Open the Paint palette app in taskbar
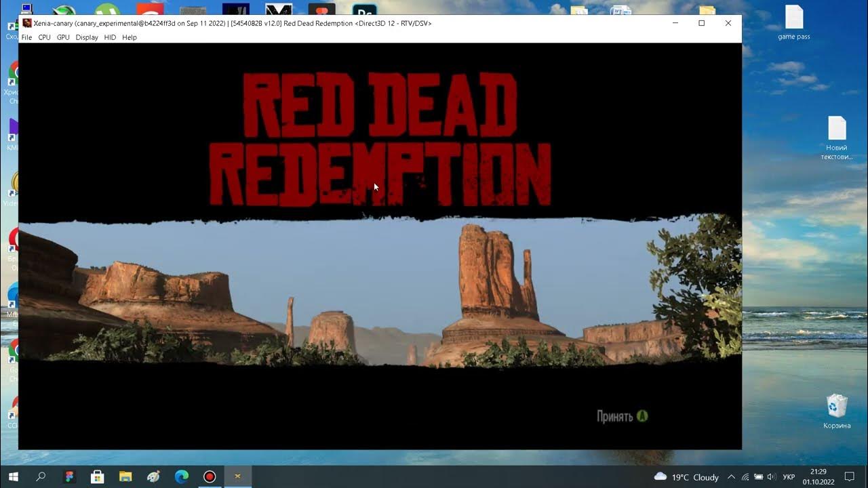Image resolution: width=868 pixels, height=488 pixels. pos(153,476)
